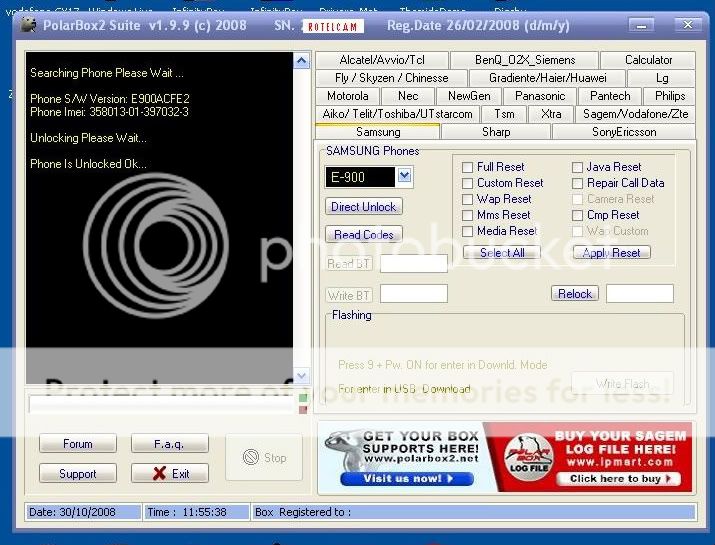Enable Repair Call Data checkbox

point(577,183)
